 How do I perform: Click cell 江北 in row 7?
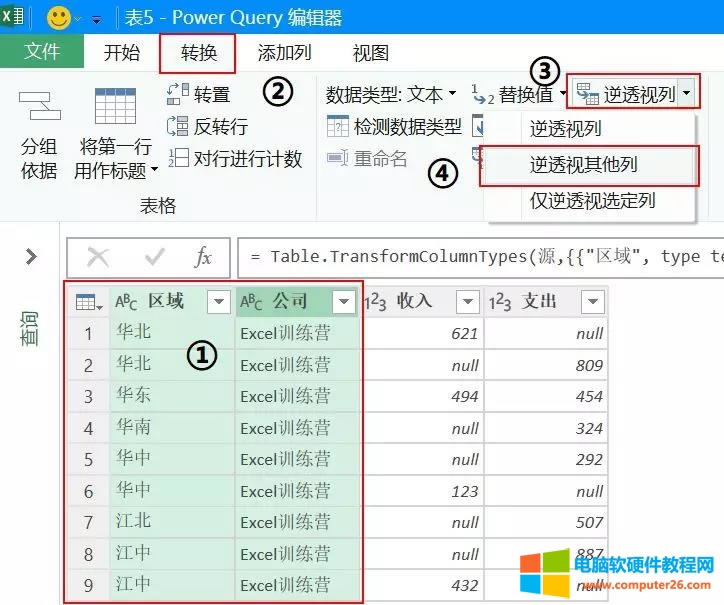coord(173,522)
